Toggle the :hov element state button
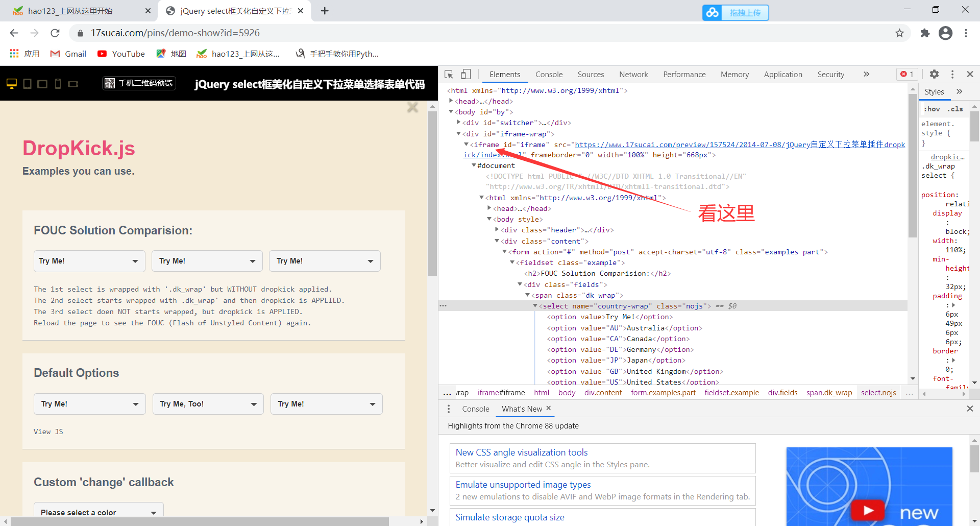Viewport: 980px width, 526px height. point(932,109)
